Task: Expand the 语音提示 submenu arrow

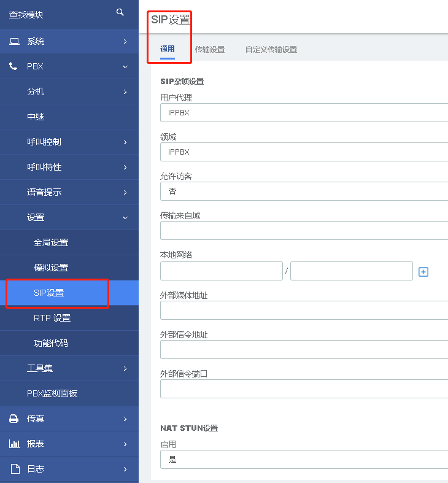Action: (125, 193)
